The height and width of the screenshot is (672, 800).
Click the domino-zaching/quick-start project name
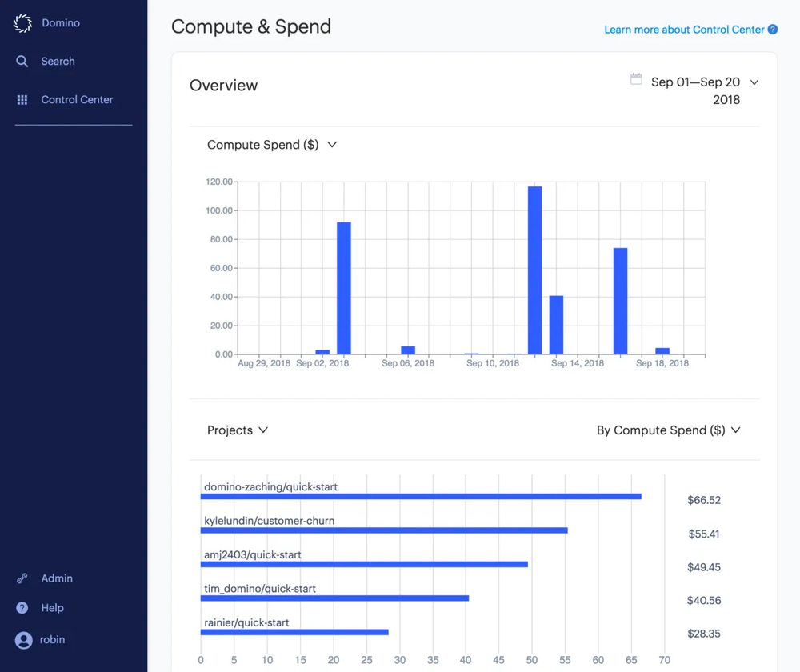pyautogui.click(x=268, y=486)
